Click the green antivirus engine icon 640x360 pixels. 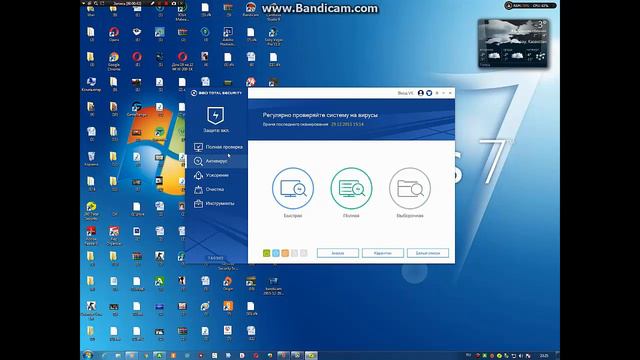[x=267, y=253]
